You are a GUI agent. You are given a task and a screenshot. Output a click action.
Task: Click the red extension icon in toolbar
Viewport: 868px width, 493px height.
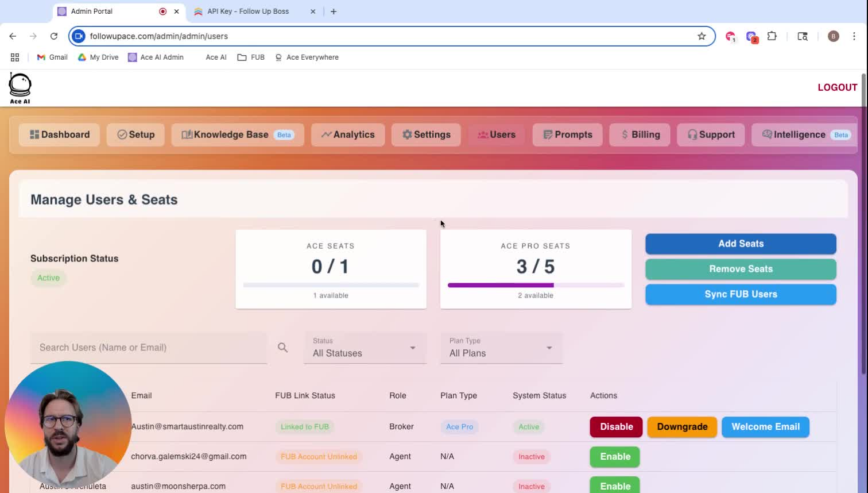pos(730,36)
